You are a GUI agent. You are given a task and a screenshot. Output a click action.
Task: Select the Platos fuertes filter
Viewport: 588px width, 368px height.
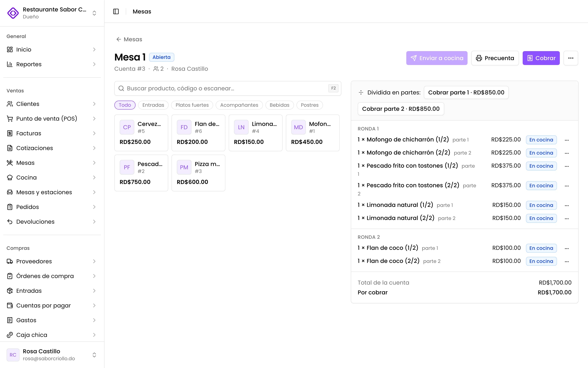click(x=192, y=105)
